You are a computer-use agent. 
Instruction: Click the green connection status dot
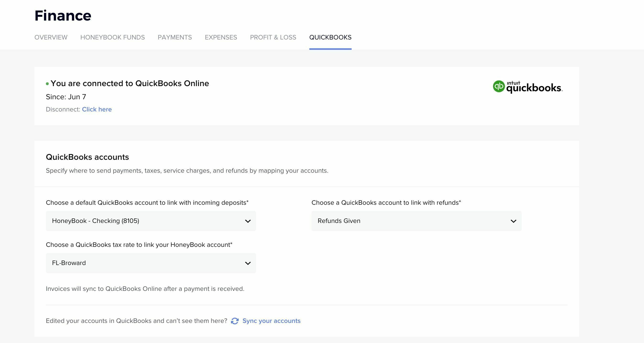point(47,84)
